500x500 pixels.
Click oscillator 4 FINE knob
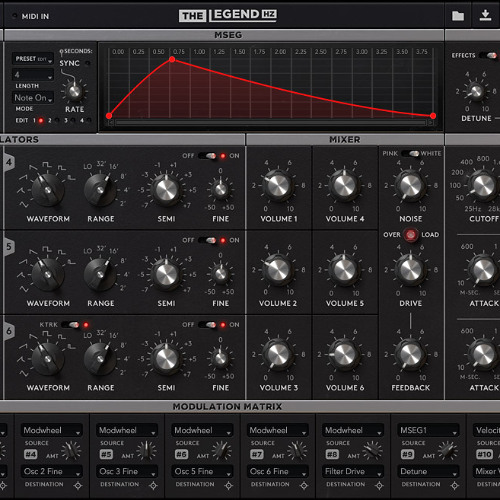(x=220, y=190)
